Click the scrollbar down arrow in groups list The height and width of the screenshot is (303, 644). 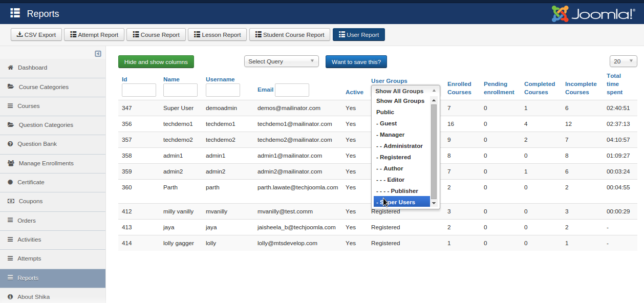(x=434, y=203)
